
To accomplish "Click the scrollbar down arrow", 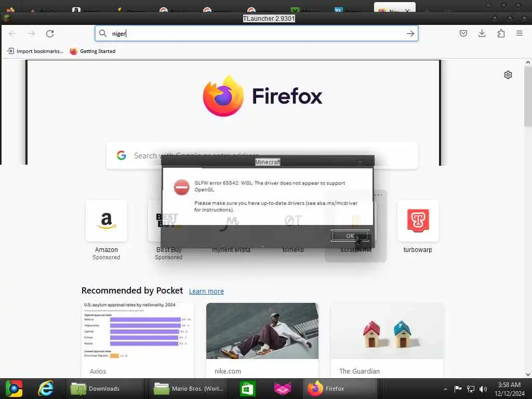I will (x=528, y=374).
